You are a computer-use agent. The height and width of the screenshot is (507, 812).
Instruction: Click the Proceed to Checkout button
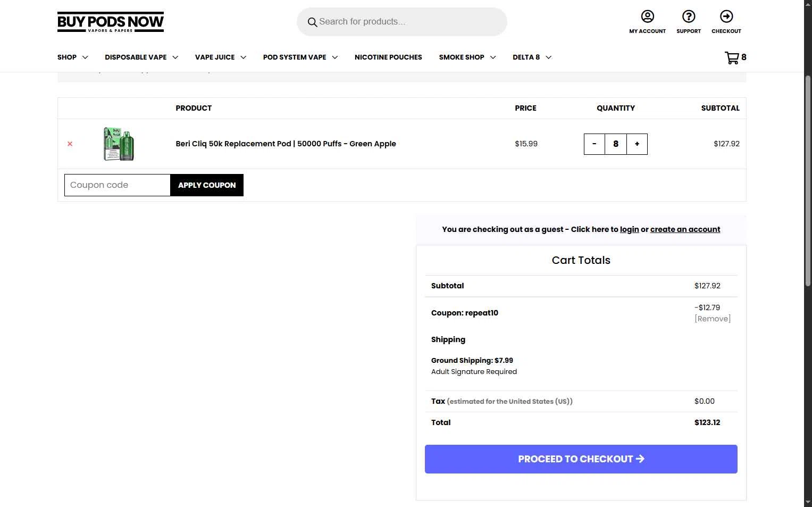point(581,459)
